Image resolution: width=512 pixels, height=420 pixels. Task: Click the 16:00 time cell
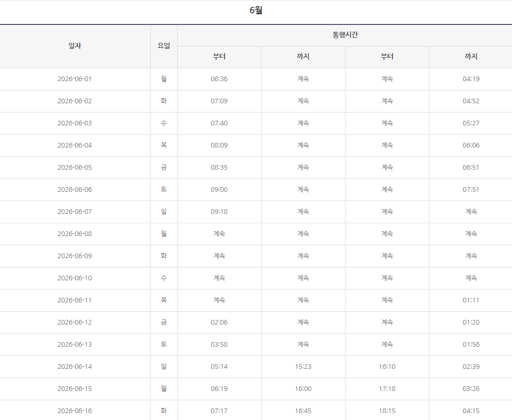tap(303, 389)
